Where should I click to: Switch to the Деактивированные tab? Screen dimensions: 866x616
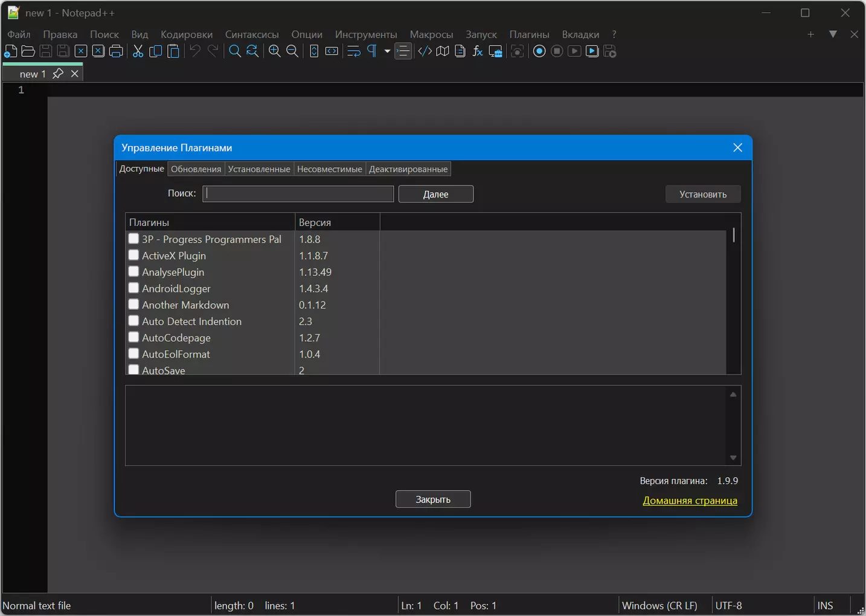408,169
